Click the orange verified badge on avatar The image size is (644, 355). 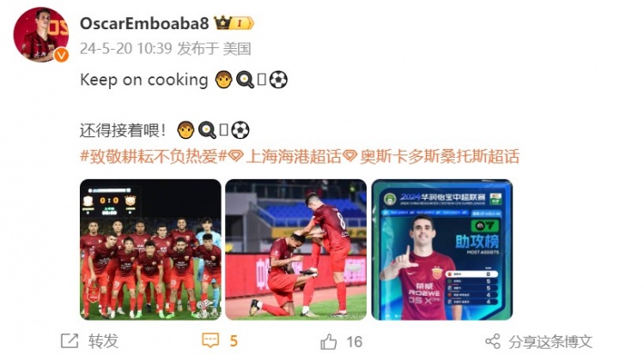click(x=61, y=55)
